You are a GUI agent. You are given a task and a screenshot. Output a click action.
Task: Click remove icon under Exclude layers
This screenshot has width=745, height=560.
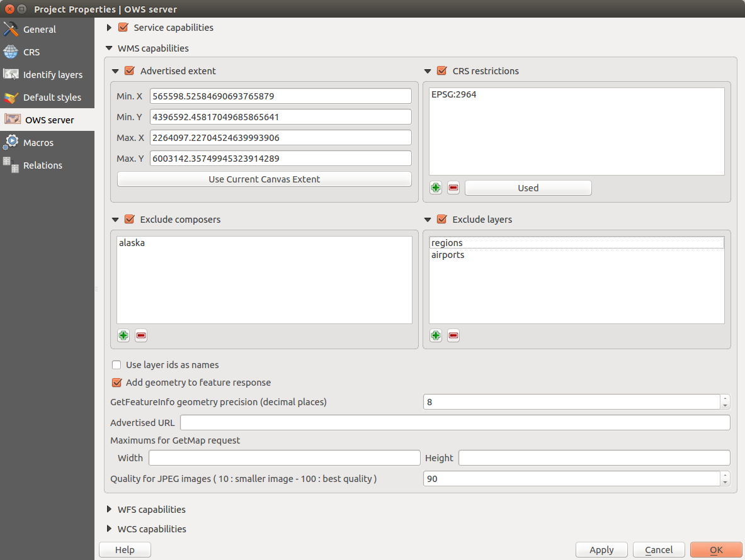click(x=453, y=336)
